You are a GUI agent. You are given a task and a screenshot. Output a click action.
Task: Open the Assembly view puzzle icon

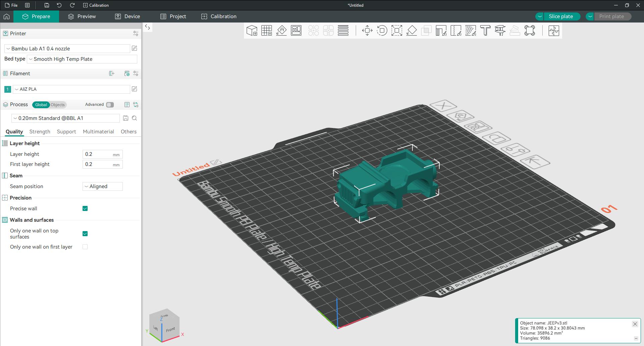coord(553,30)
